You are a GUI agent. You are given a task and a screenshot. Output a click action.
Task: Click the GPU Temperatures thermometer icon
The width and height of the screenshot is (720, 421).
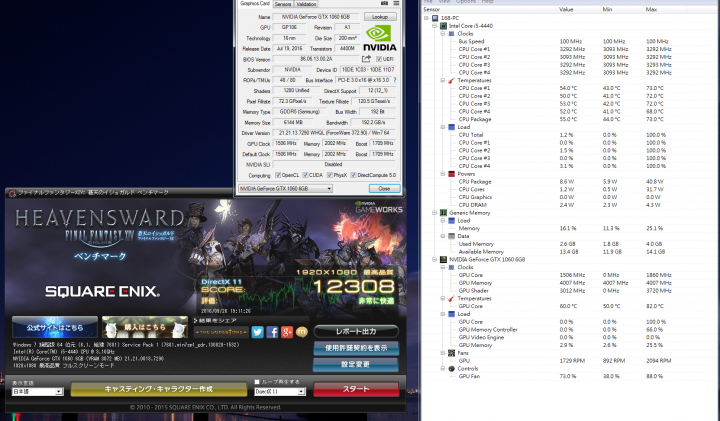(451, 298)
